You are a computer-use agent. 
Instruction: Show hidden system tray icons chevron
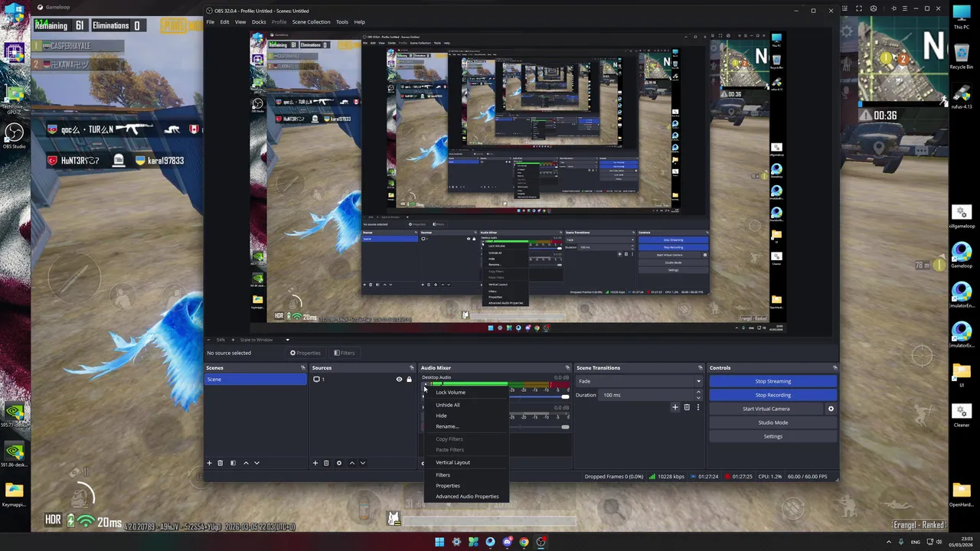pos(889,542)
